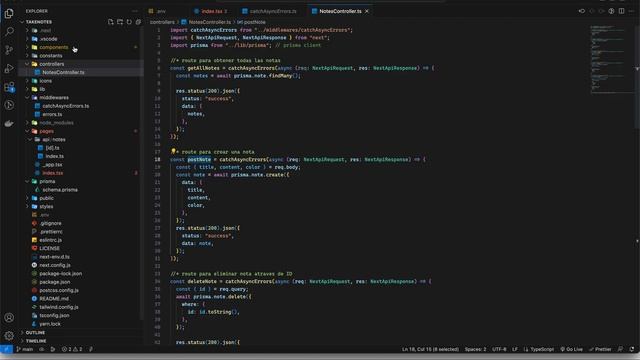Collapse the middlewares folder

[x=54, y=98]
